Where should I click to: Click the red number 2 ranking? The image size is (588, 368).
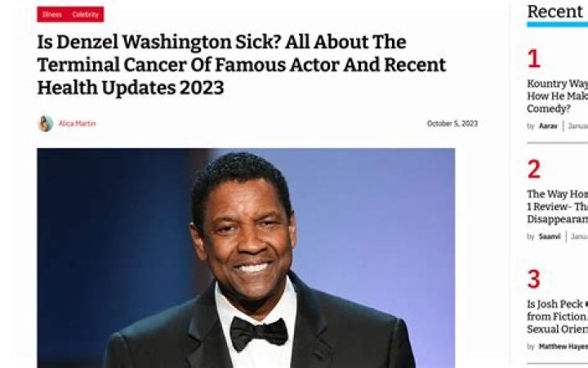(534, 169)
